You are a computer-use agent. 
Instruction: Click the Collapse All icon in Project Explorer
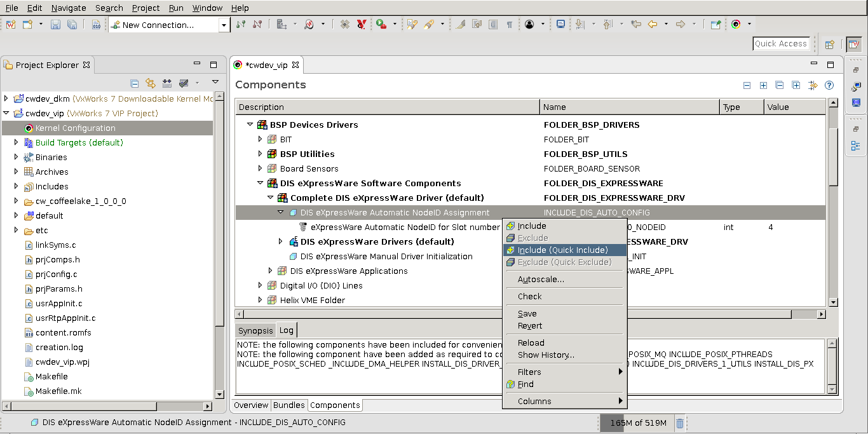point(134,83)
